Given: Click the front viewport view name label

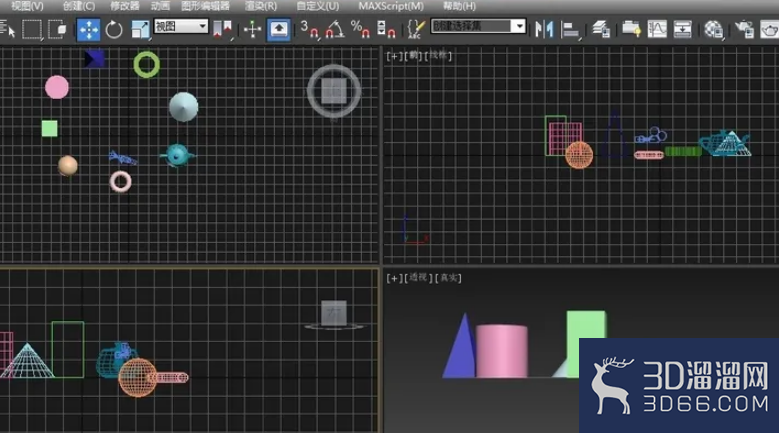Looking at the screenshot, I should tap(413, 56).
